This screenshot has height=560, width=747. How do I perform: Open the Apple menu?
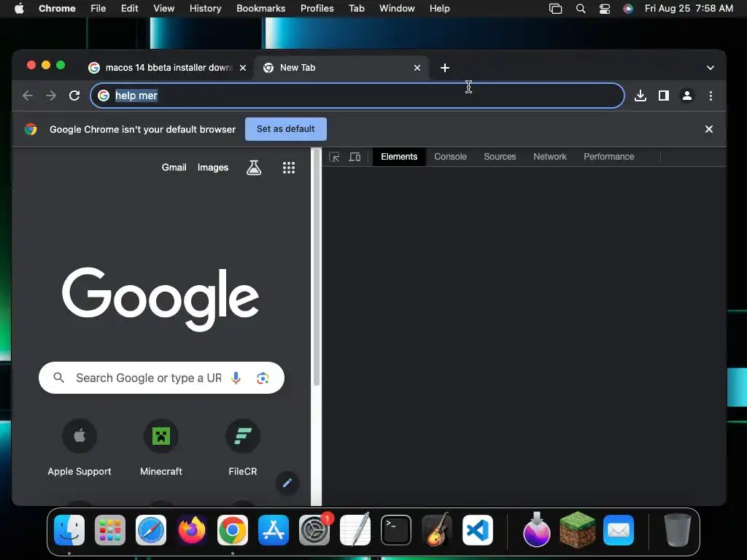point(19,9)
